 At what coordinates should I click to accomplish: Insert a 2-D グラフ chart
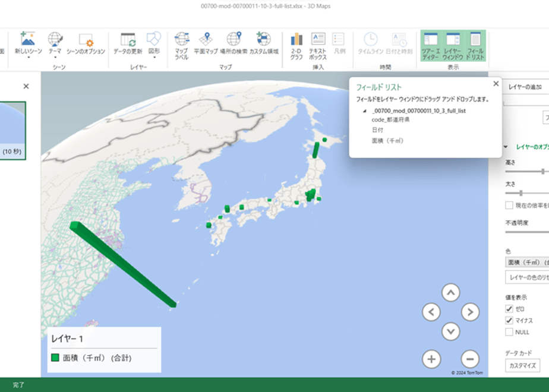[x=296, y=46]
